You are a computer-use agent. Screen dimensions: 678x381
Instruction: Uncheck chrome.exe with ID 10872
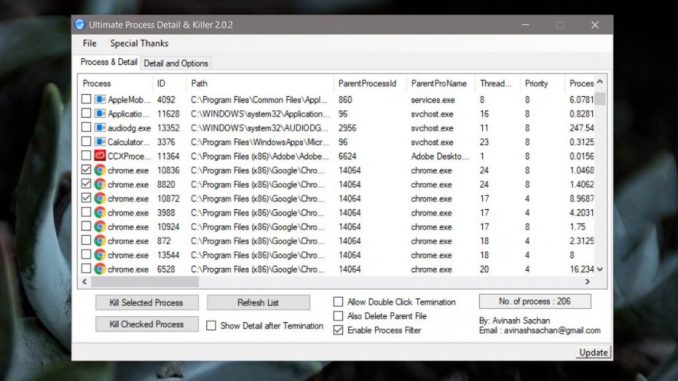[x=86, y=198]
